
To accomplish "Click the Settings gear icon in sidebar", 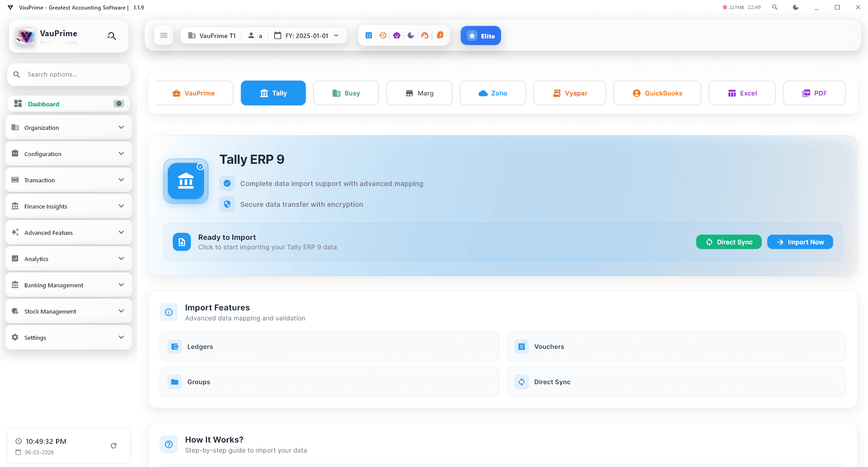I will [15, 337].
